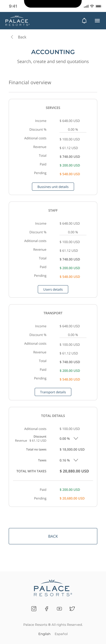
Task: Click the Palace Resorts header logo
Action: point(17,21)
